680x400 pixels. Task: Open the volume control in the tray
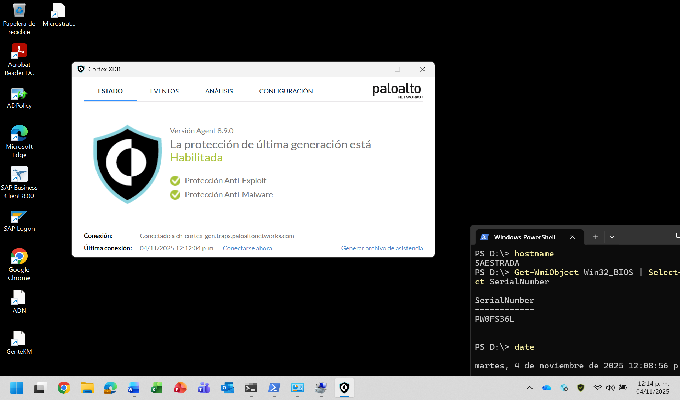611,388
